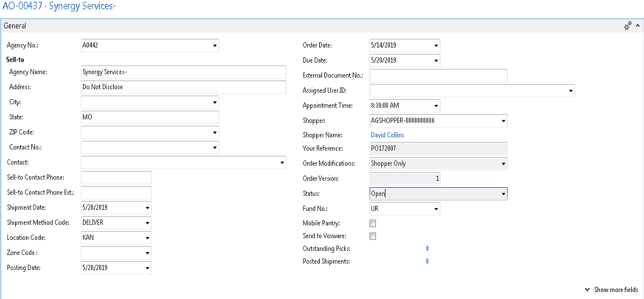644x299 pixels.
Task: Enable the Mobile Pantry checkbox
Action: [x=373, y=223]
